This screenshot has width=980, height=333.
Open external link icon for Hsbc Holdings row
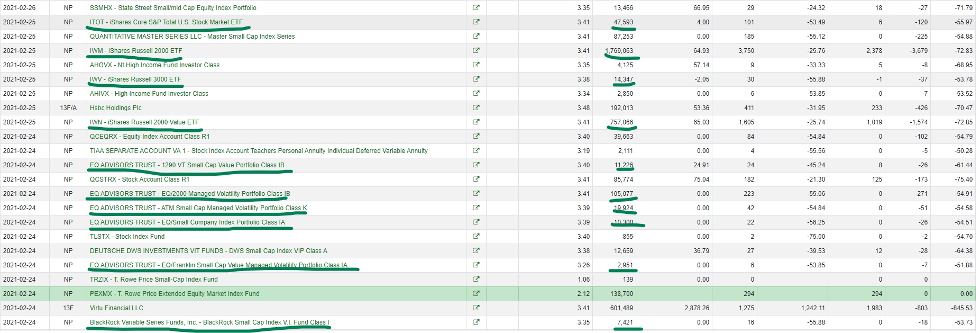click(476, 108)
